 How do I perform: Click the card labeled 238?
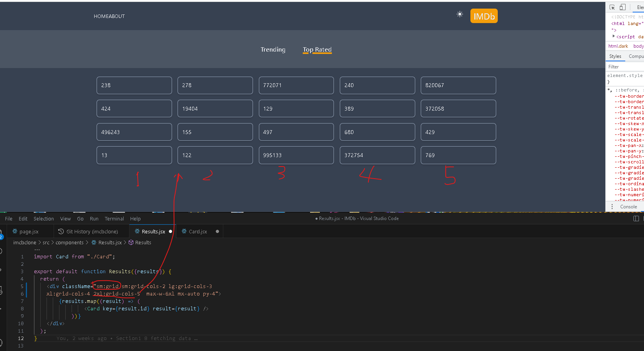click(134, 85)
